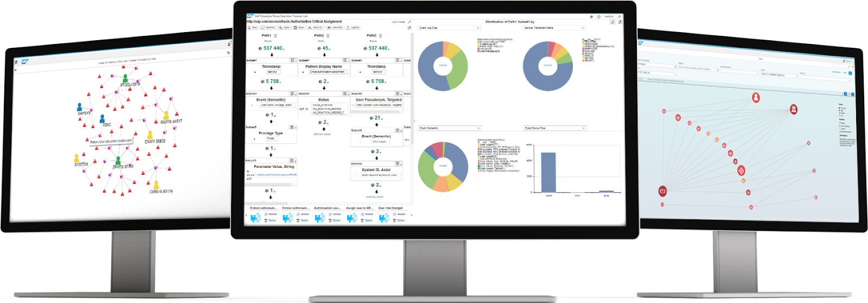Viewport: 868px width, 303px height.
Task: Click Add new subset link under Path3
Action: [x=374, y=197]
